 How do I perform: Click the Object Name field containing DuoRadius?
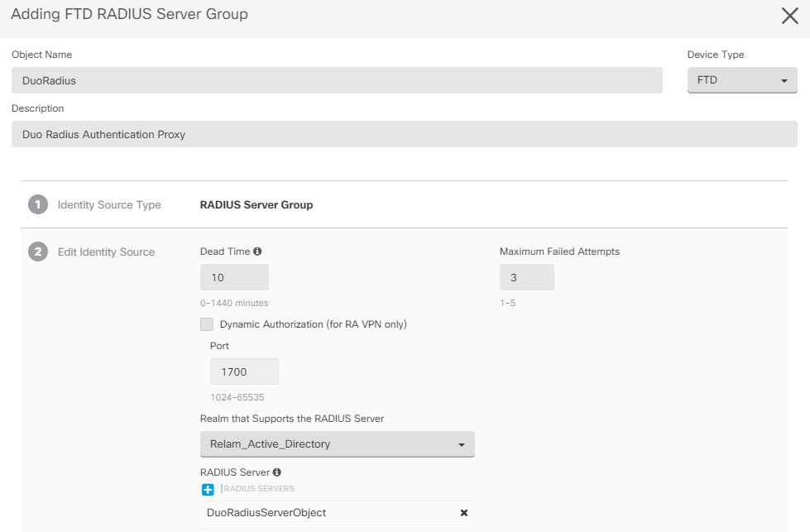(337, 80)
